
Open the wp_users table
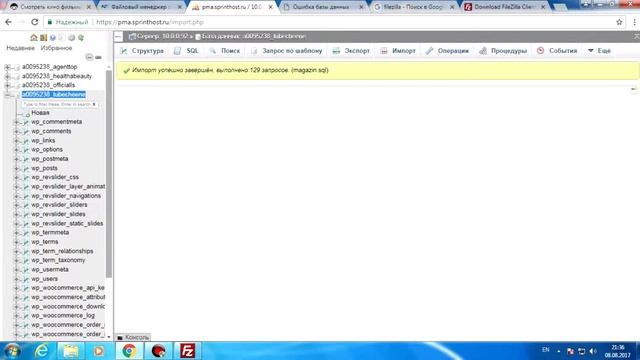(44, 279)
